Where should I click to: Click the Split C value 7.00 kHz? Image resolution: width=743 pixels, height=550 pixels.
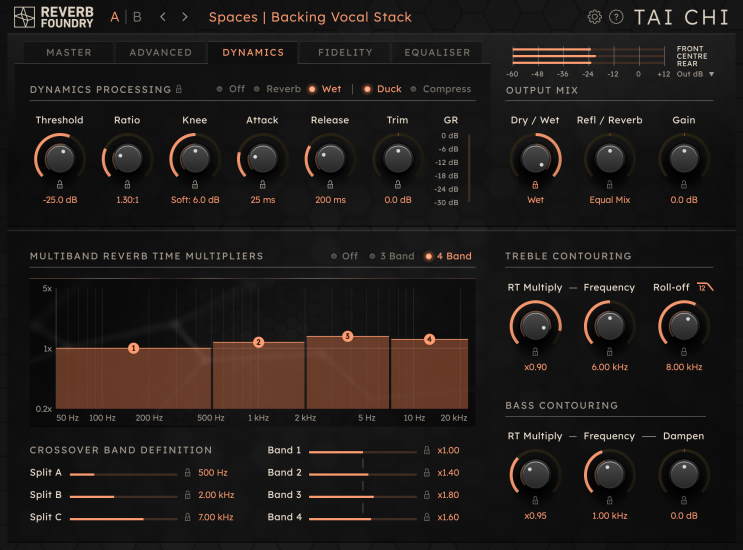[x=216, y=517]
